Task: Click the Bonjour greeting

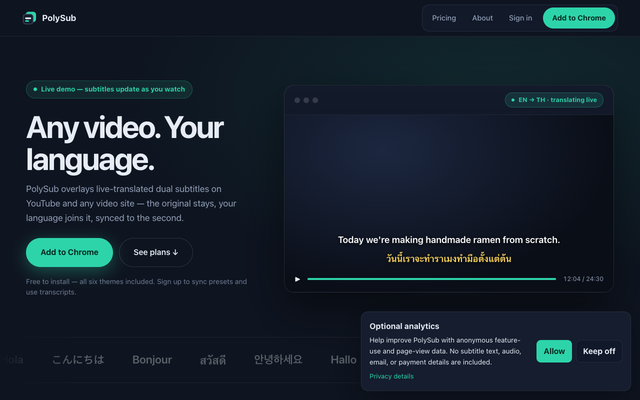Action: tap(152, 360)
